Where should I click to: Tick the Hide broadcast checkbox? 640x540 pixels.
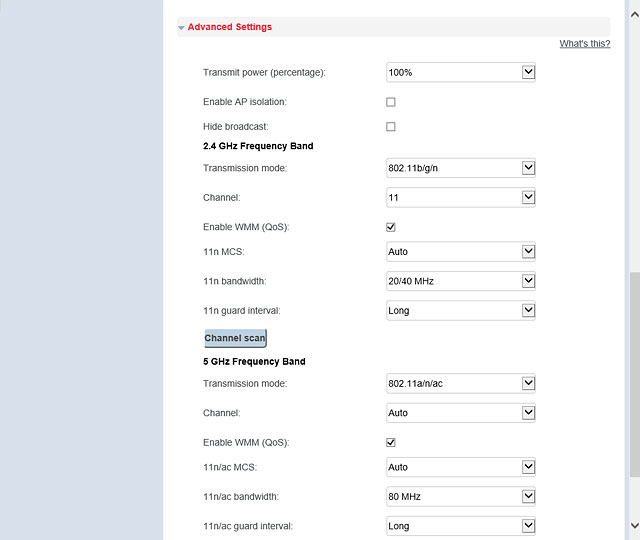391,127
